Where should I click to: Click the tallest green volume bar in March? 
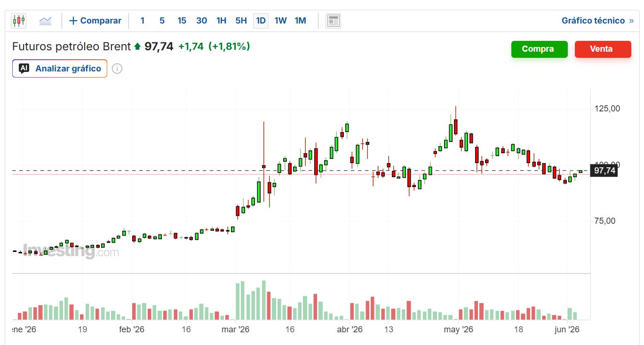pyautogui.click(x=263, y=300)
